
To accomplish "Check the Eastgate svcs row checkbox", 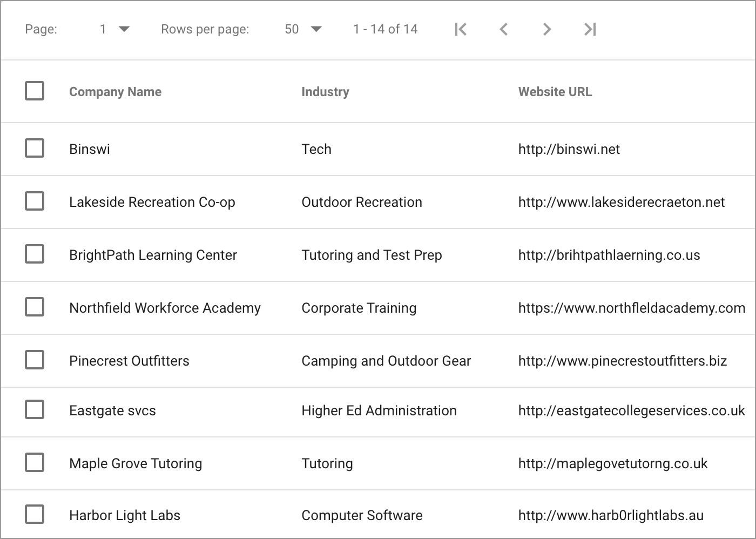I will point(35,409).
